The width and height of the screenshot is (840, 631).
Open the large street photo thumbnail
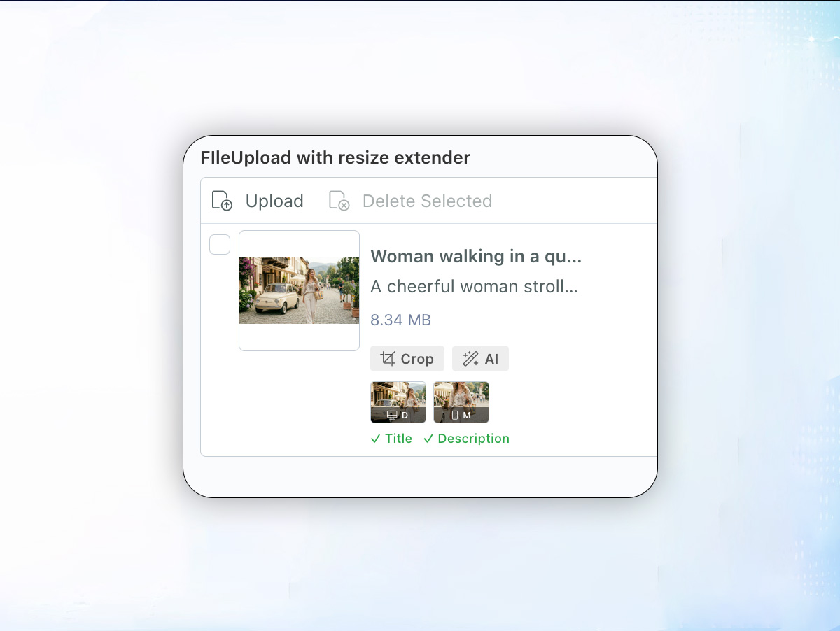pyautogui.click(x=299, y=290)
